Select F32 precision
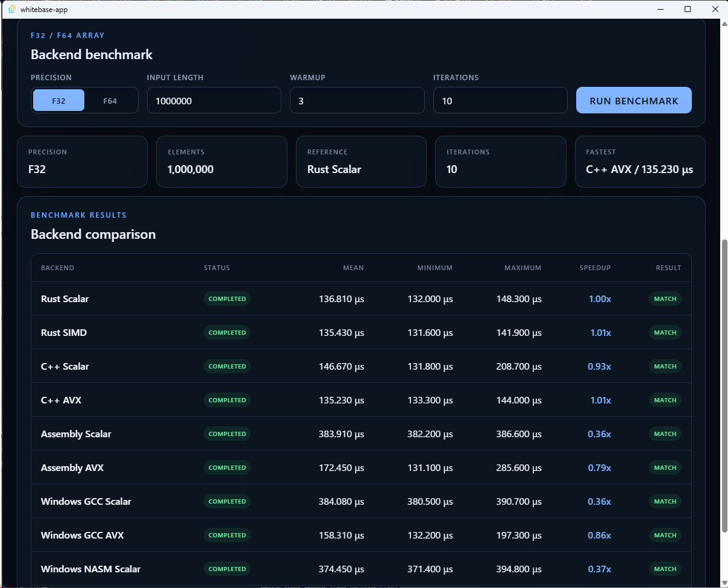This screenshot has height=588, width=728. (x=58, y=101)
